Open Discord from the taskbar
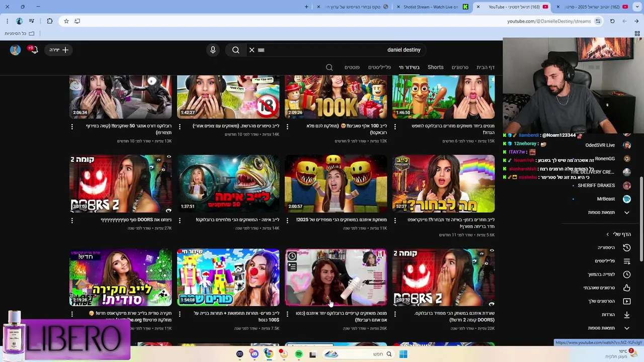This screenshot has width=644, height=362. tap(255, 354)
